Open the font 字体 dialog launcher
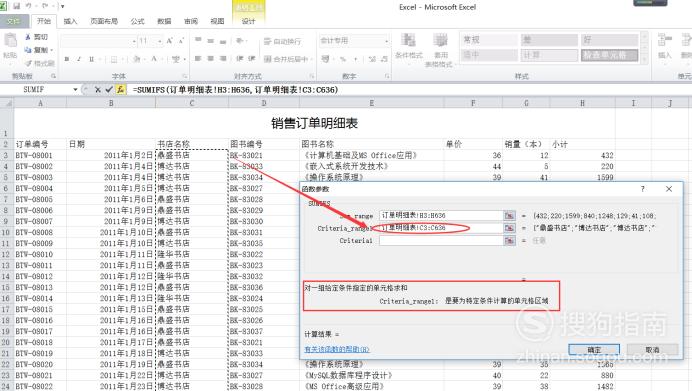The width and height of the screenshot is (692, 391). click(x=185, y=76)
